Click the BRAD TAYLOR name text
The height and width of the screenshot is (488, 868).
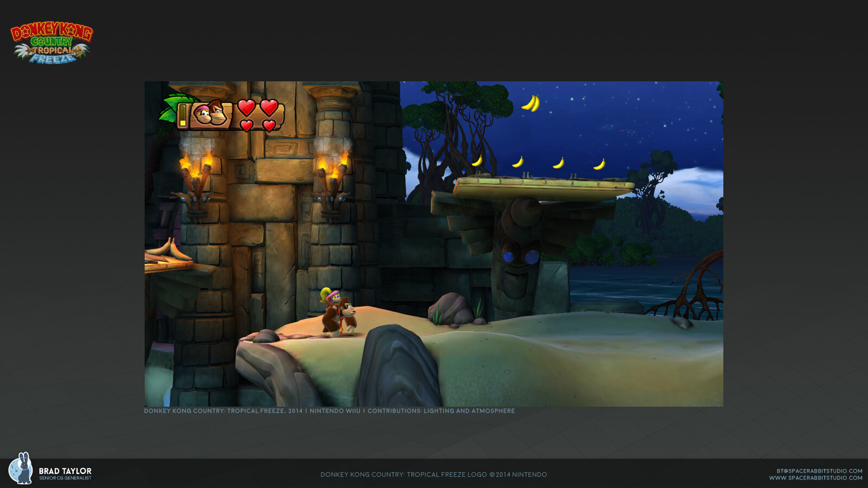(65, 471)
